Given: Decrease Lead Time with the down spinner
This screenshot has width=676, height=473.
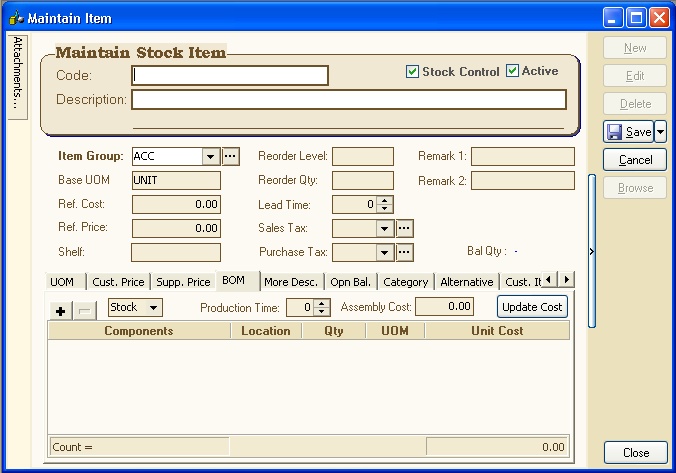Looking at the screenshot, I should coord(385,209).
